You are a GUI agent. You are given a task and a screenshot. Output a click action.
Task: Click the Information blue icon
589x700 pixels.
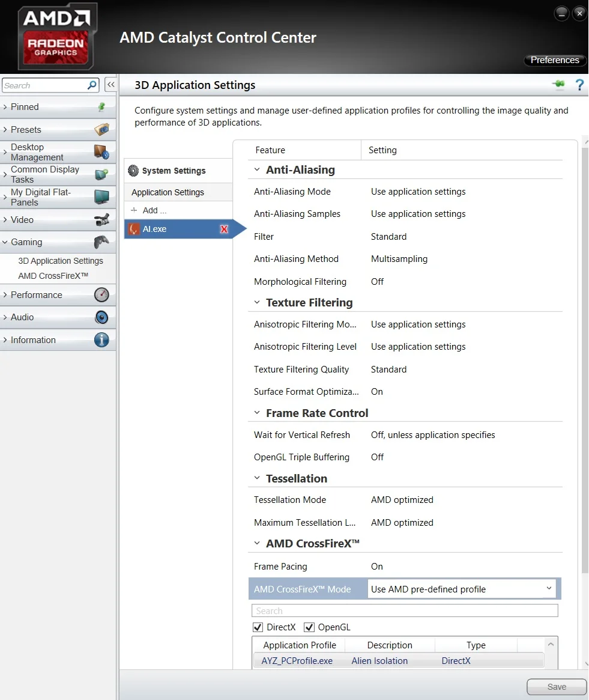click(x=101, y=339)
